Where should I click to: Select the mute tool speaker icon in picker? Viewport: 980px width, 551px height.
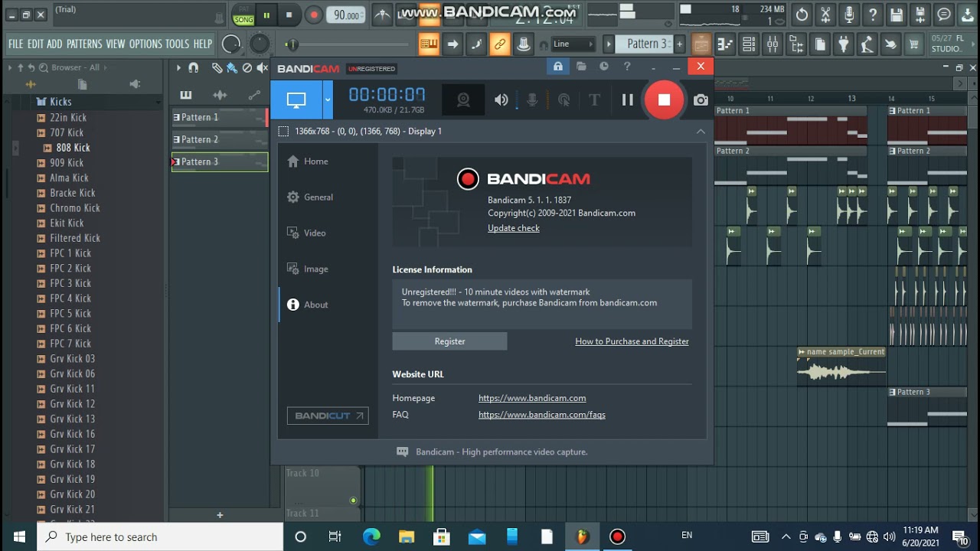(263, 68)
